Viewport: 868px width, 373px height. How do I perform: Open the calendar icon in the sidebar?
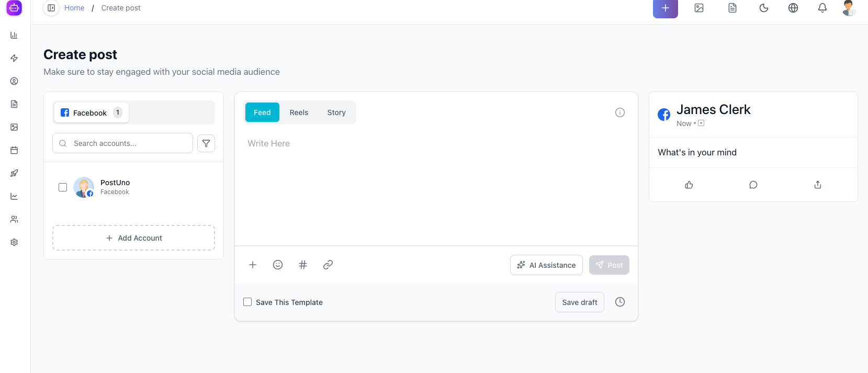click(x=14, y=150)
